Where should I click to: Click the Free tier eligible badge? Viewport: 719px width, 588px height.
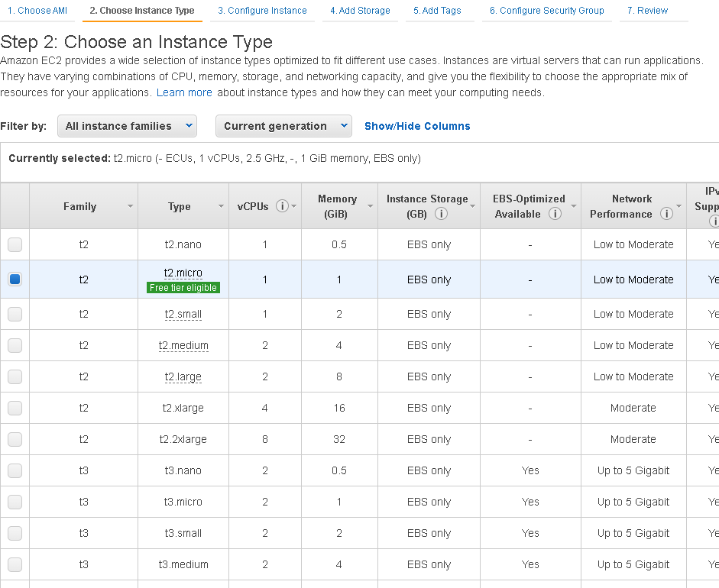[183, 287]
